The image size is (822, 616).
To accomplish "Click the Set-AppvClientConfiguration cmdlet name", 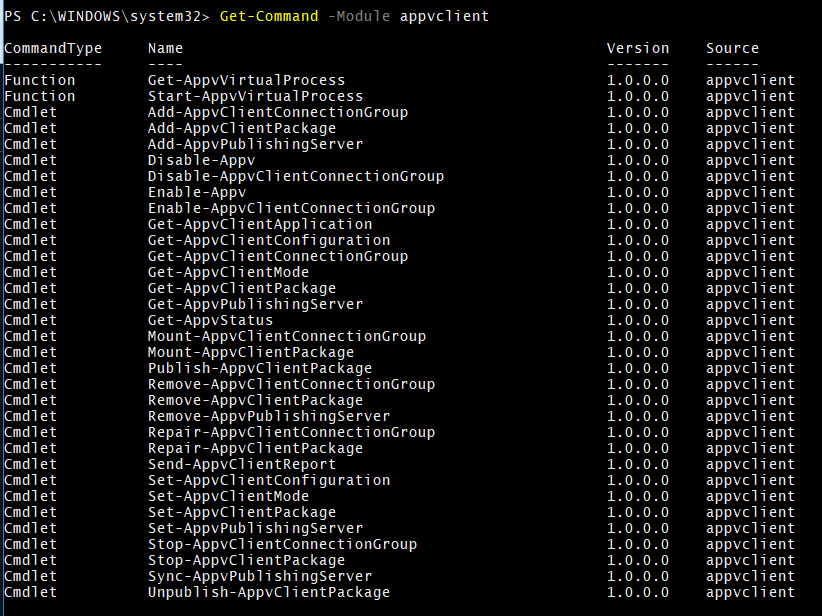I will [268, 480].
